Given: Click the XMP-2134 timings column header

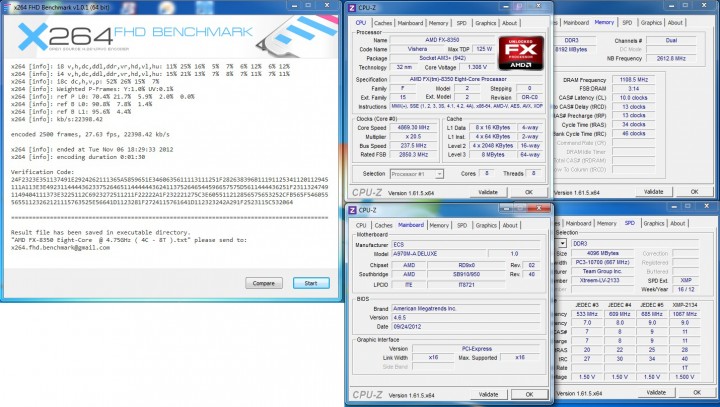Looking at the screenshot, I should pyautogui.click(x=685, y=305).
